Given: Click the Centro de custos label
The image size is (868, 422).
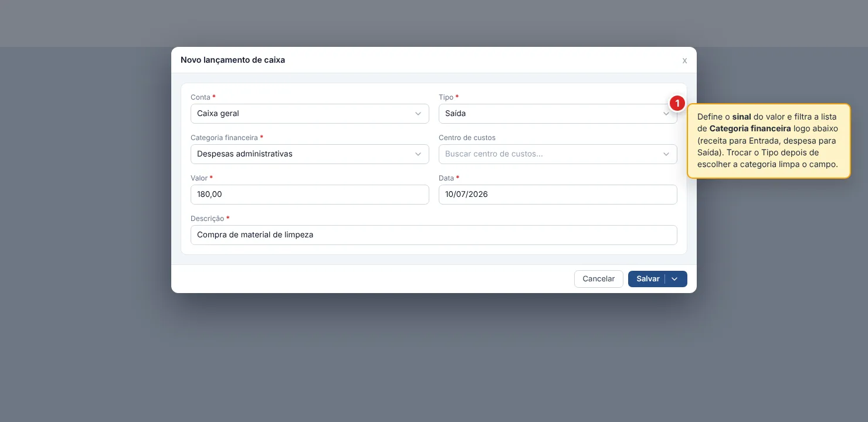Looking at the screenshot, I should (467, 138).
